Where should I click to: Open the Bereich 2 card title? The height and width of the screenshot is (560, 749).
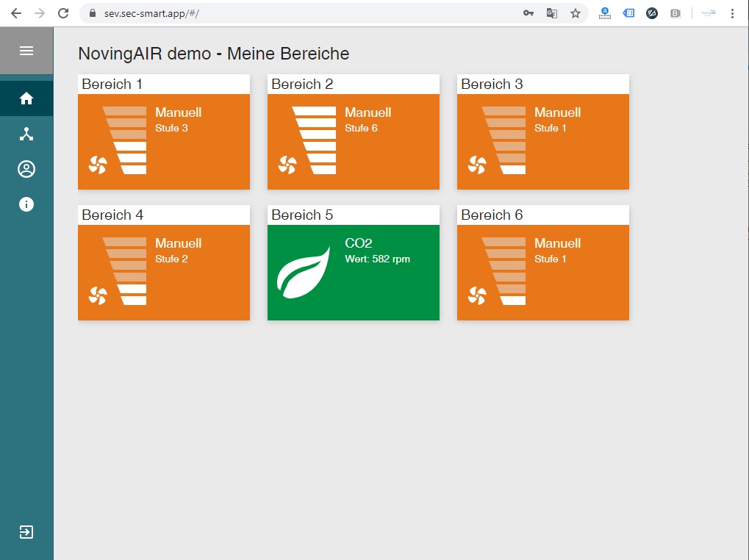click(x=302, y=84)
